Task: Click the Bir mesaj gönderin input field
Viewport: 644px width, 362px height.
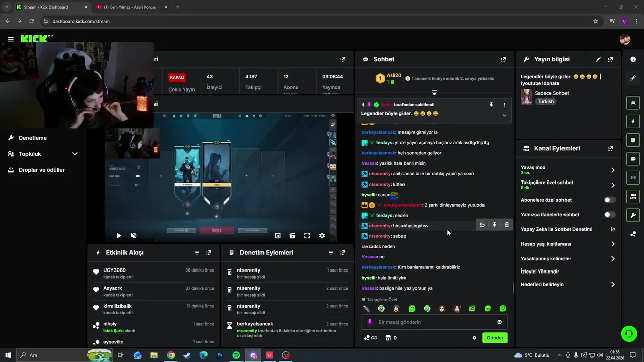Action: coord(435,322)
